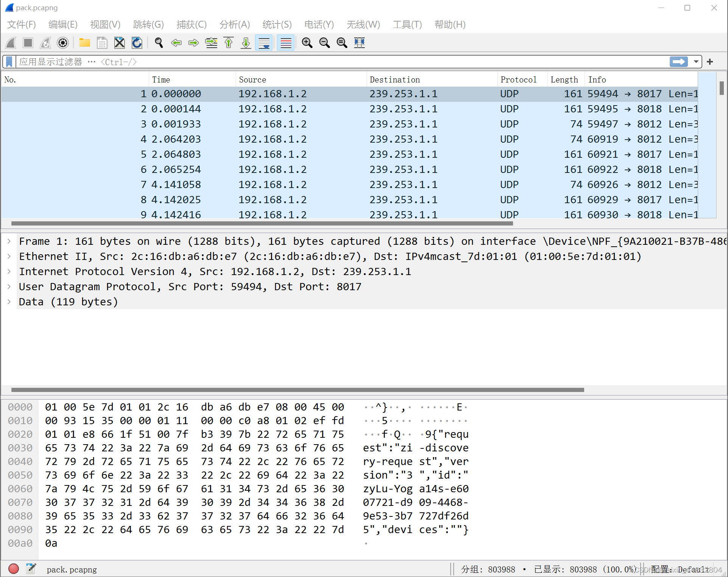Open capture options gear icon
This screenshot has height=577, width=728.
click(x=63, y=43)
